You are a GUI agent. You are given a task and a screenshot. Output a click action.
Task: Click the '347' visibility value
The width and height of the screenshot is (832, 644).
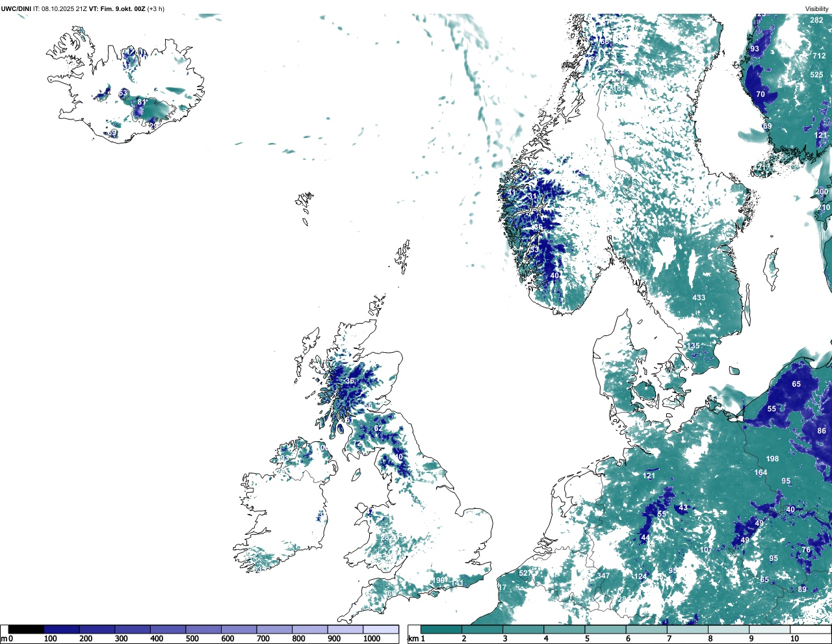[x=603, y=576]
